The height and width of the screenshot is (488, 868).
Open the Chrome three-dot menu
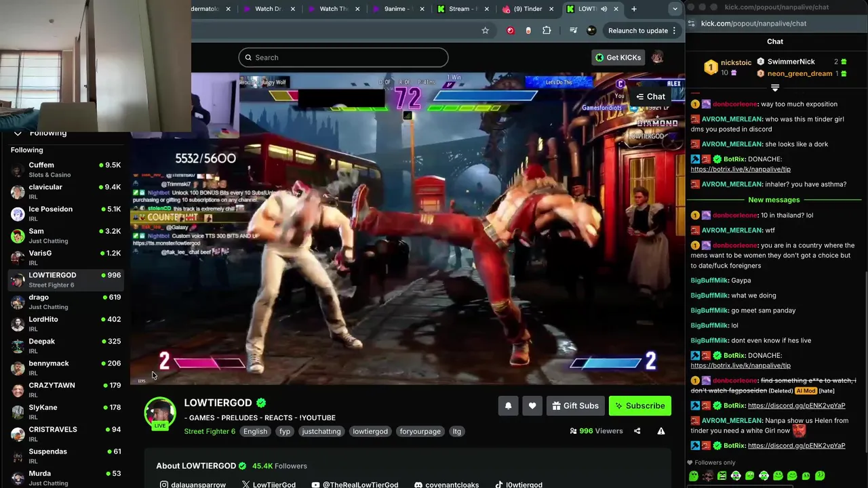(675, 30)
